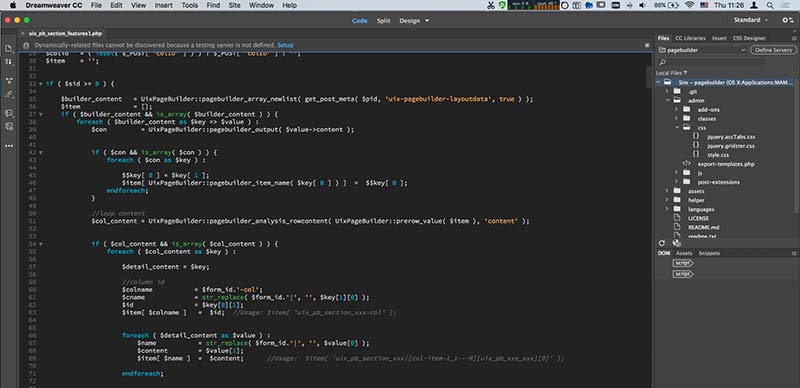Image resolution: width=800 pixels, height=388 pixels.
Task: Open the Design view dropdown arrow
Action: coord(427,21)
